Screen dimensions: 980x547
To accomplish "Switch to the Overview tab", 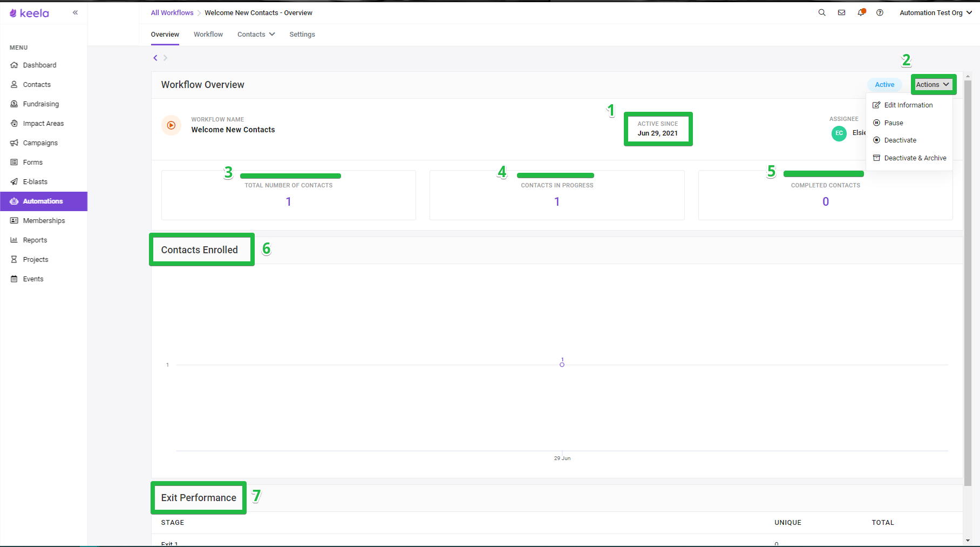I will click(x=165, y=34).
